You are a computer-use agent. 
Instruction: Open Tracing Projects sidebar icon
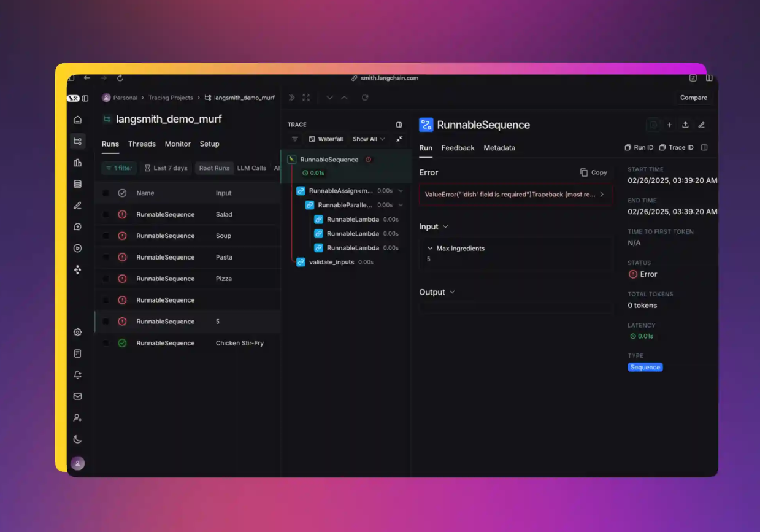coord(77,141)
